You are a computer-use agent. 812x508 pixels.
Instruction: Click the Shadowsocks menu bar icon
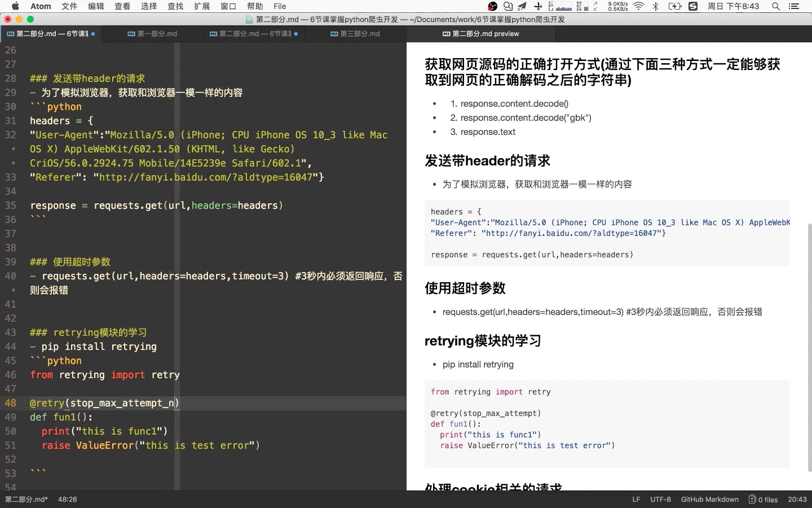[x=692, y=7]
